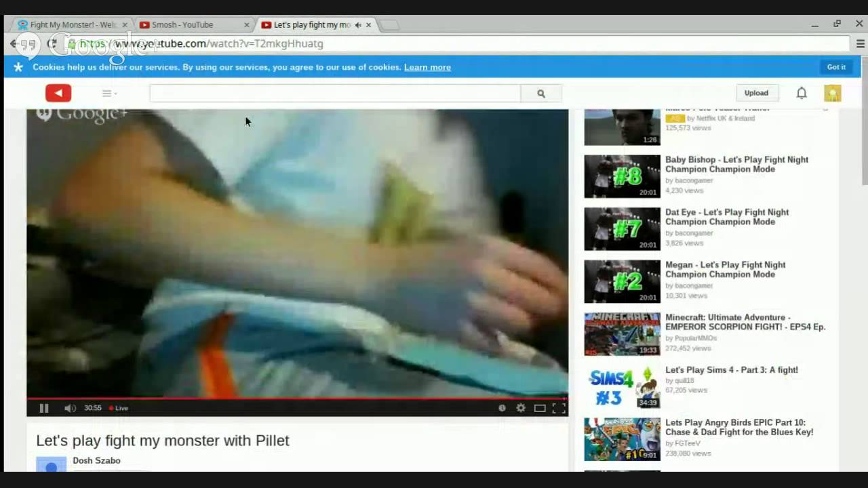Click the PopularMMOs channel name
The image size is (868, 488).
point(695,338)
